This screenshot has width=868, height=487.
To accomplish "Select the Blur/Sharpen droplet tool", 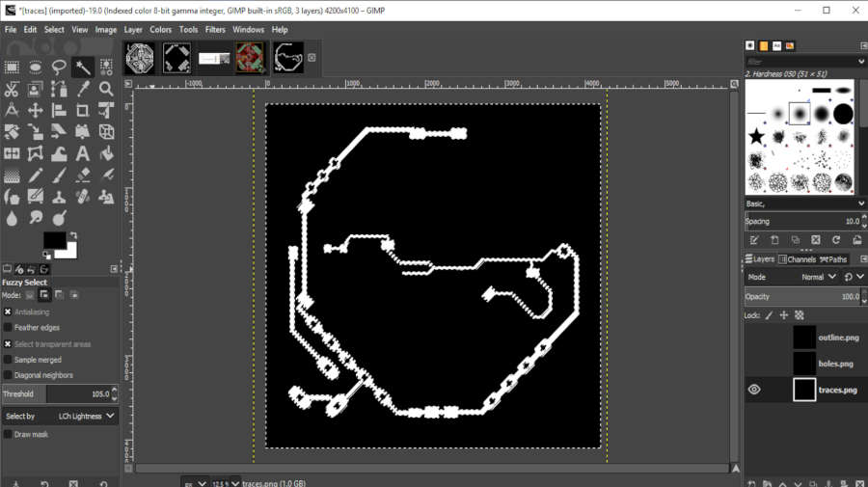I will (12, 218).
